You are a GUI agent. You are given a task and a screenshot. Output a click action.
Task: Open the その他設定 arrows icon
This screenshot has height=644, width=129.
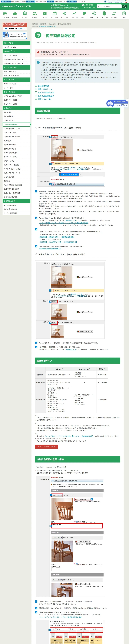114,14
